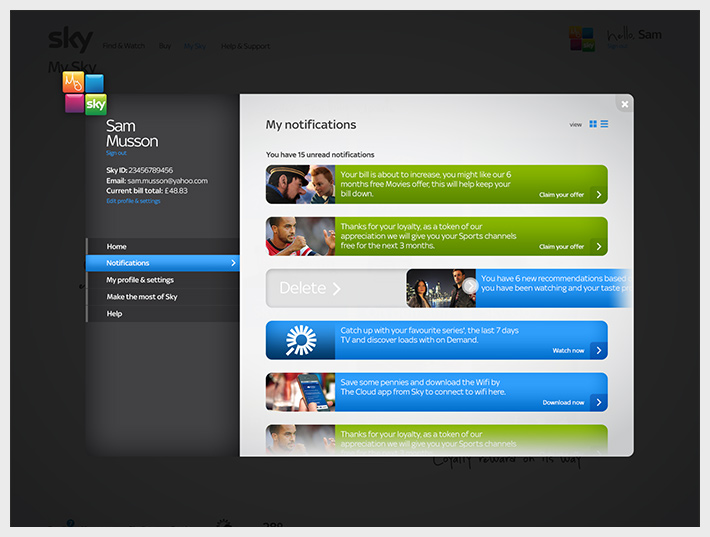Open Make the most of Sky
This screenshot has height=537, width=710.
(x=163, y=297)
